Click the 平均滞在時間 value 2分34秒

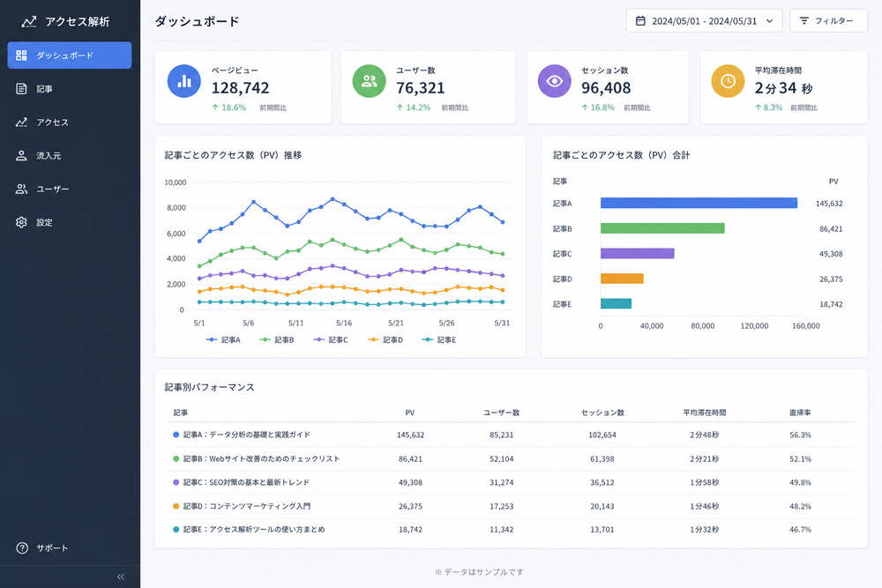click(783, 87)
